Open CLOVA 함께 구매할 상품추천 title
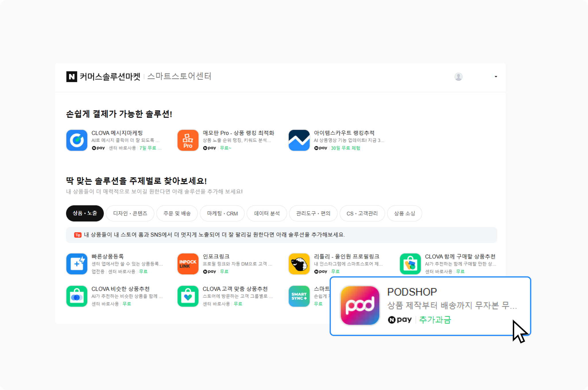 pos(460,256)
